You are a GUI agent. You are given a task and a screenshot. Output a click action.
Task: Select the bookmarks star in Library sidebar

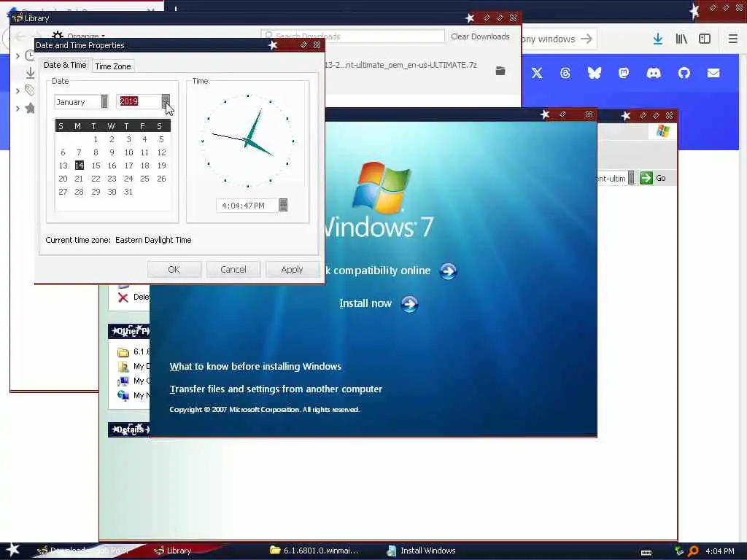30,108
